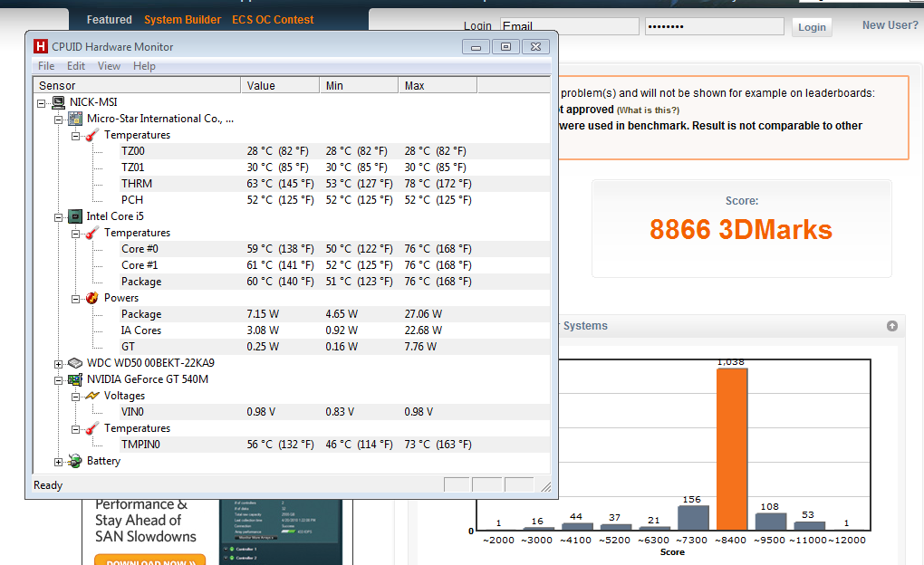Click the NVIDIA GeForce graphics card icon
Viewport: 924px width, 565px height.
[x=75, y=379]
